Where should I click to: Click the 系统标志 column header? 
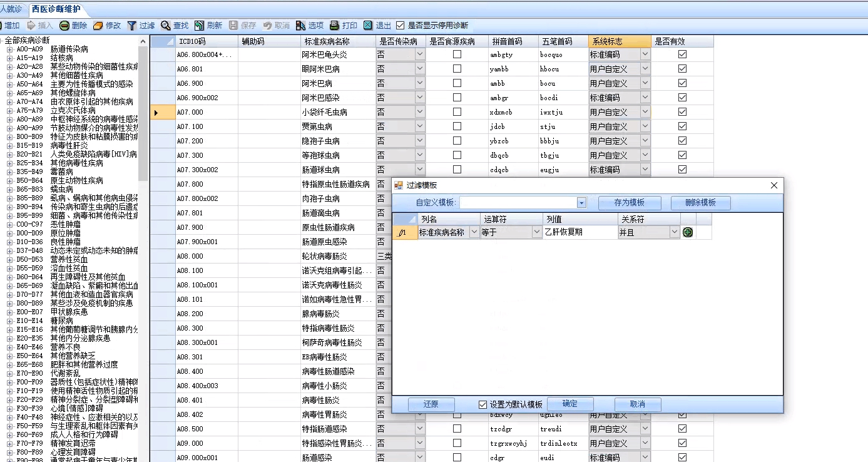tap(620, 41)
